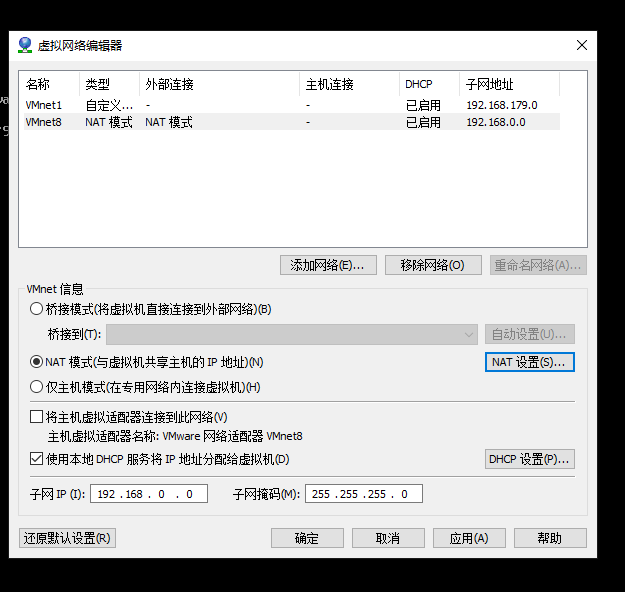The width and height of the screenshot is (625, 592).
Task: Click the 子网 IP address field
Action: tap(149, 494)
